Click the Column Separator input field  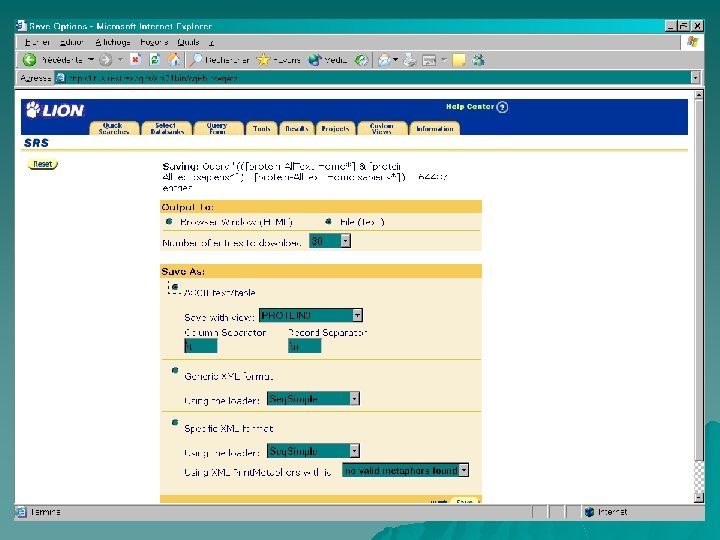coord(201,346)
